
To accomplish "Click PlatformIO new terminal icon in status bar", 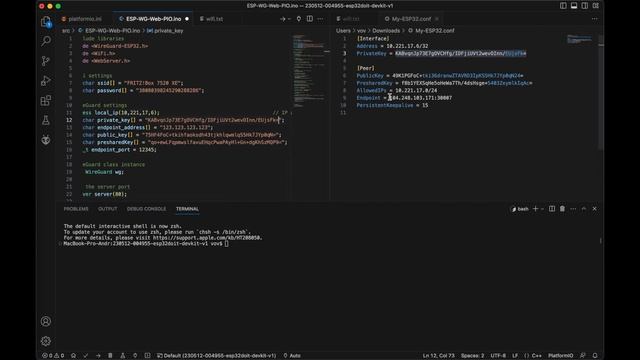I will pos(147,356).
